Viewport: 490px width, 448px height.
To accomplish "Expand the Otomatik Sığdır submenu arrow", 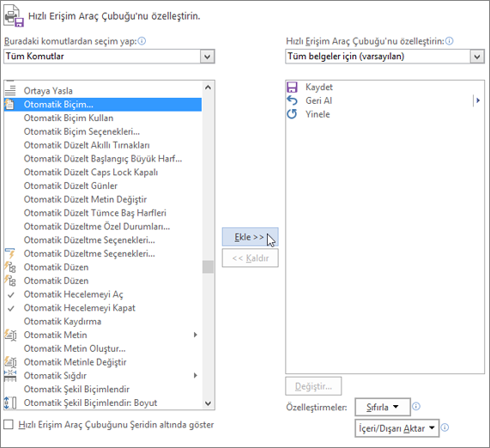I will click(196, 375).
